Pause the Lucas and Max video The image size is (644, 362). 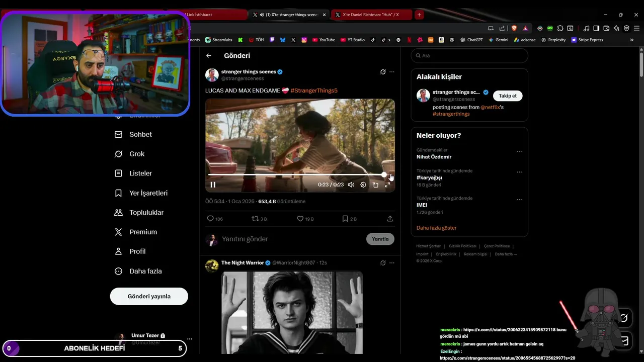213,185
